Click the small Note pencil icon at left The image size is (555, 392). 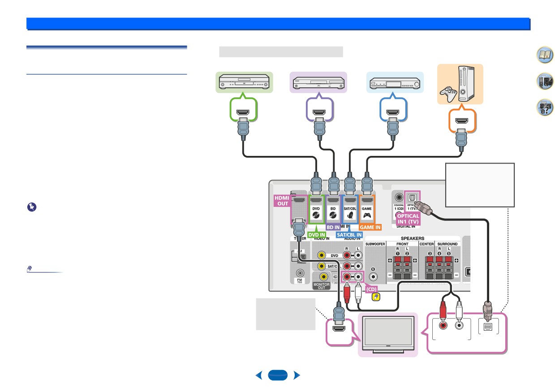[30, 269]
